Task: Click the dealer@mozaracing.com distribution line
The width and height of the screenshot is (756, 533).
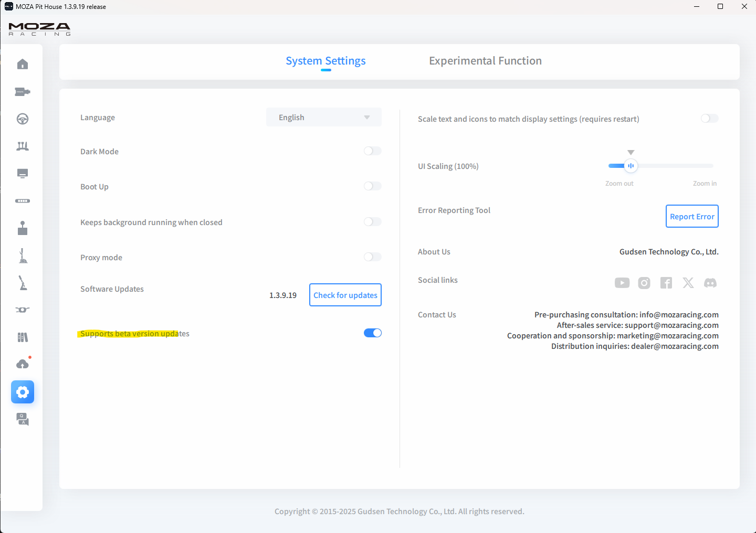Action: 635,346
